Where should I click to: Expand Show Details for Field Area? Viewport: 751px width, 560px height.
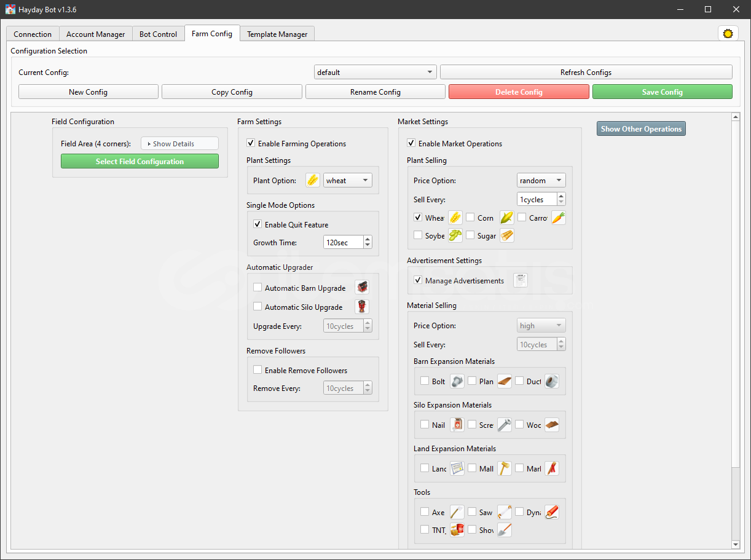pos(179,143)
